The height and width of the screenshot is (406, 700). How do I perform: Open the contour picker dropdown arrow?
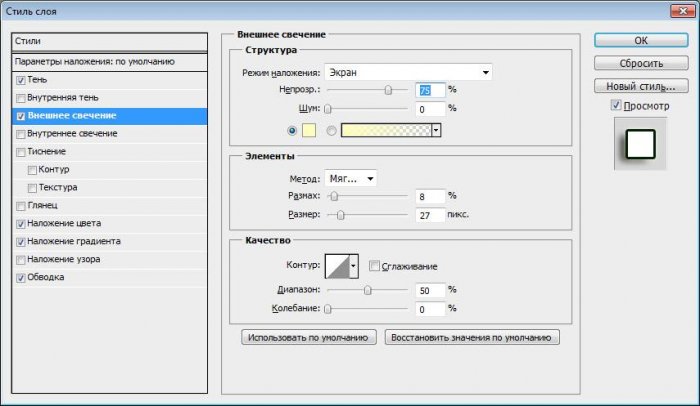(354, 265)
